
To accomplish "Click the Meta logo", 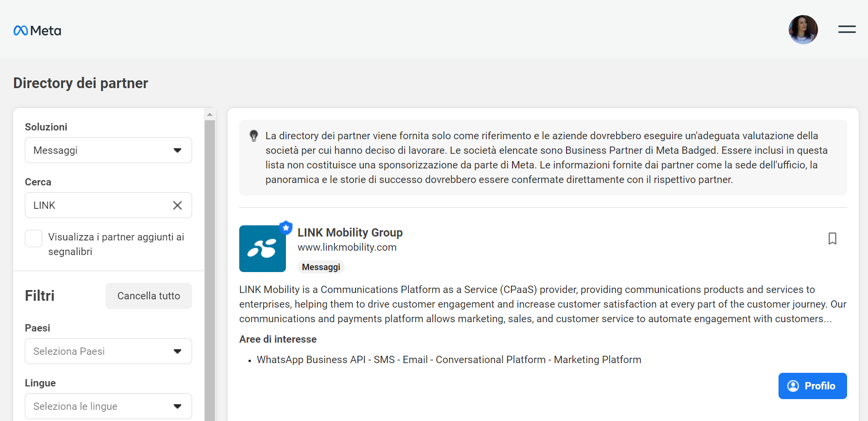I will click(x=37, y=30).
